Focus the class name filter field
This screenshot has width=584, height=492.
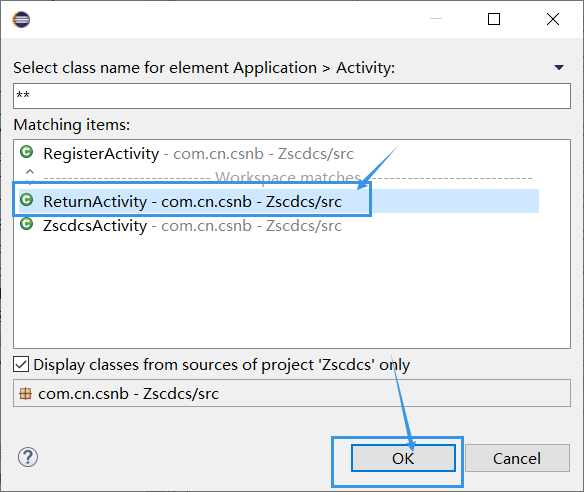coord(292,96)
